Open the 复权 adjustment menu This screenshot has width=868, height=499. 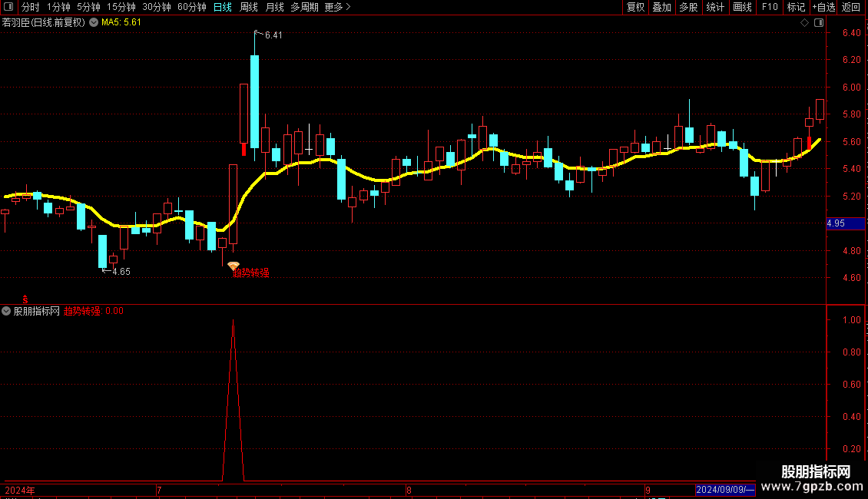[x=635, y=7]
